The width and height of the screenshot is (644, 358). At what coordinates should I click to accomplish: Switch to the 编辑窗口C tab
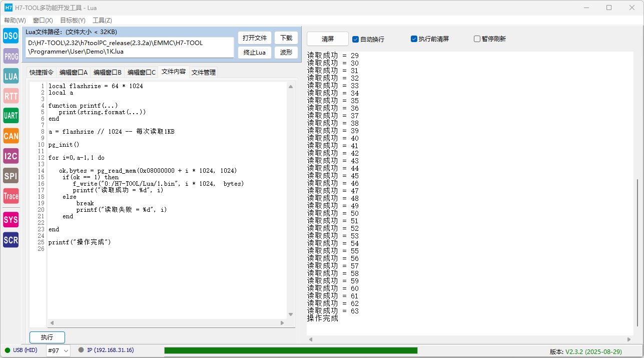(x=142, y=73)
